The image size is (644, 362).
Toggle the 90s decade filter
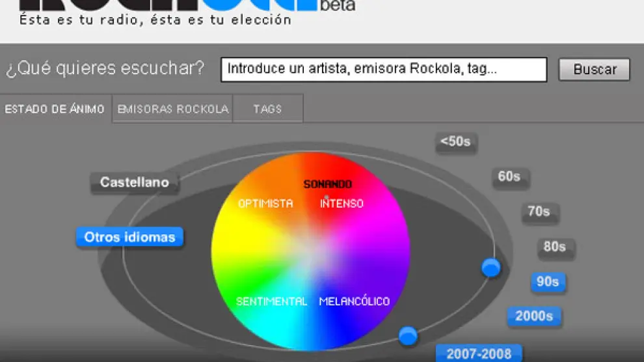click(548, 282)
